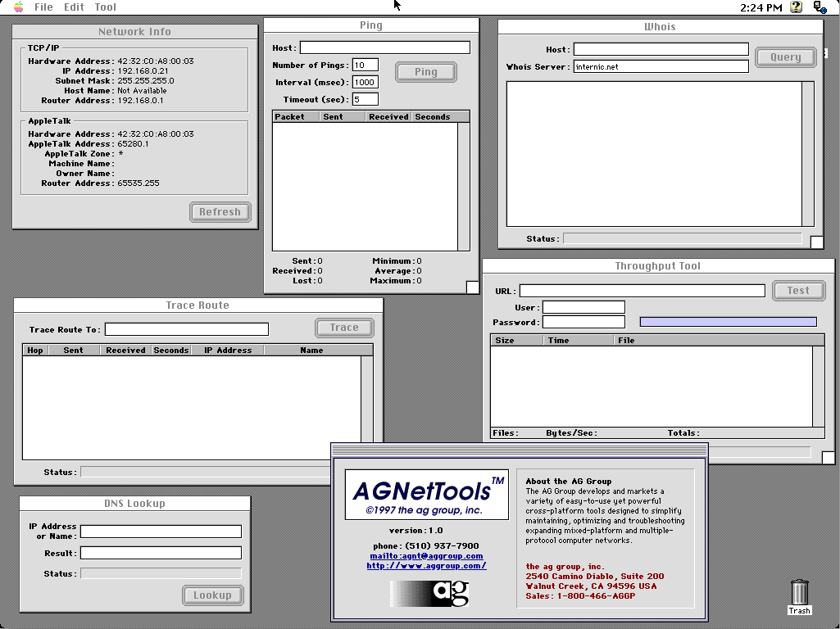This screenshot has height=629, width=840.
Task: Click the Refresh button in Network Info
Action: (220, 212)
